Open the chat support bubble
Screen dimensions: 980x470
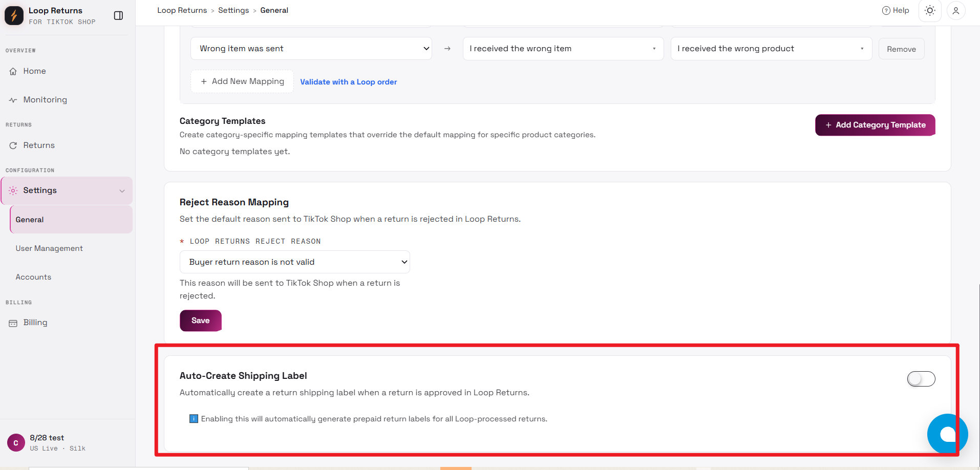point(947,434)
